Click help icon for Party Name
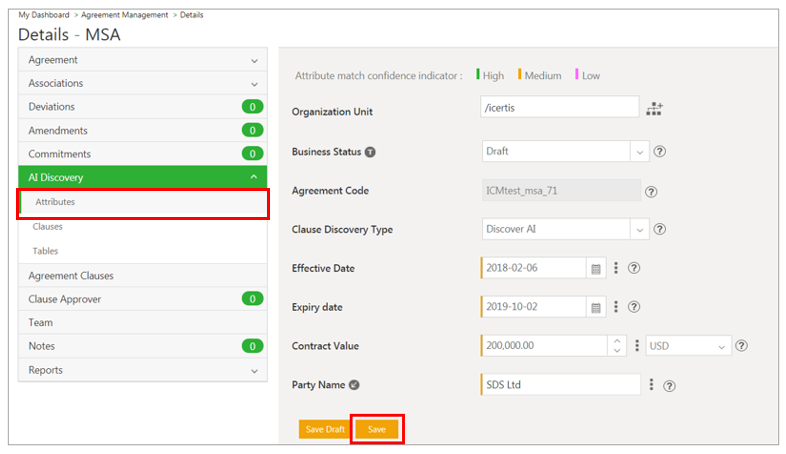This screenshot has width=786, height=454. pos(669,386)
